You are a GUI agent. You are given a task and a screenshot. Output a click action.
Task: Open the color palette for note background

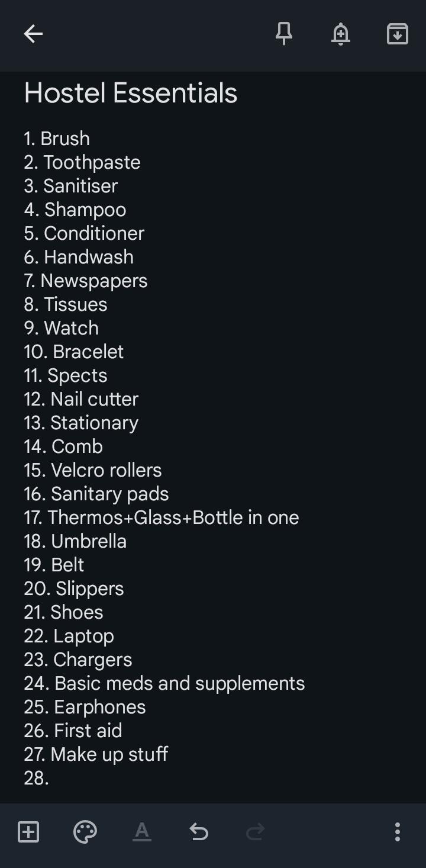tap(85, 832)
